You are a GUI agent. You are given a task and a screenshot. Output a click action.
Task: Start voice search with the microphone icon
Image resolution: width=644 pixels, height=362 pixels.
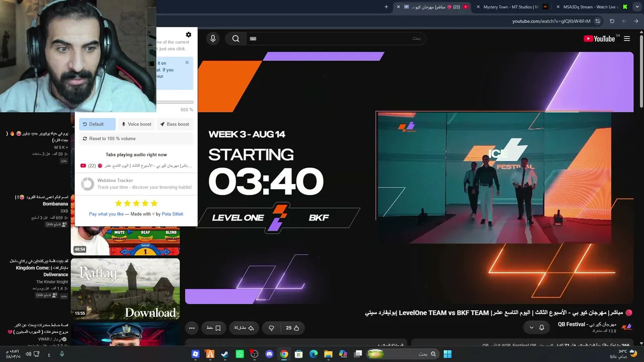point(213,39)
